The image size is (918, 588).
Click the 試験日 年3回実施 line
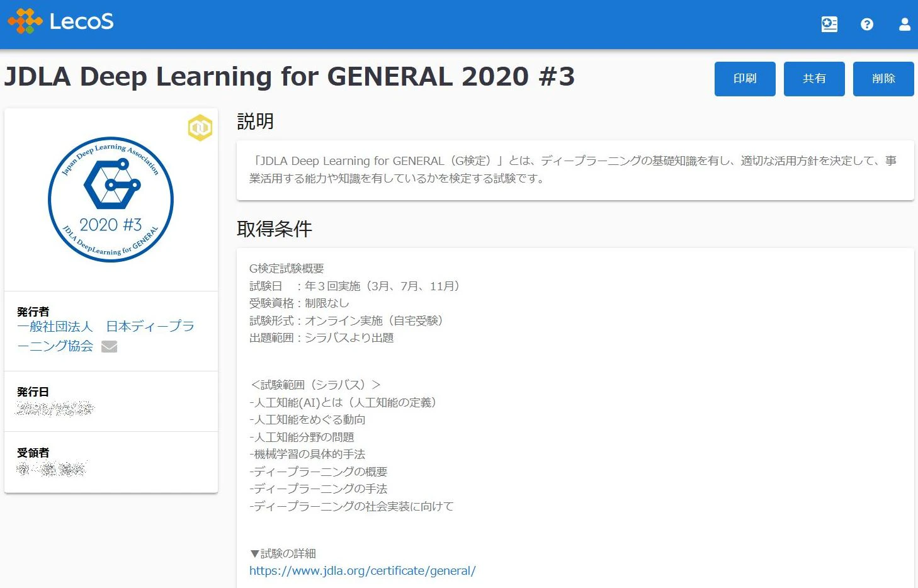[x=357, y=286]
